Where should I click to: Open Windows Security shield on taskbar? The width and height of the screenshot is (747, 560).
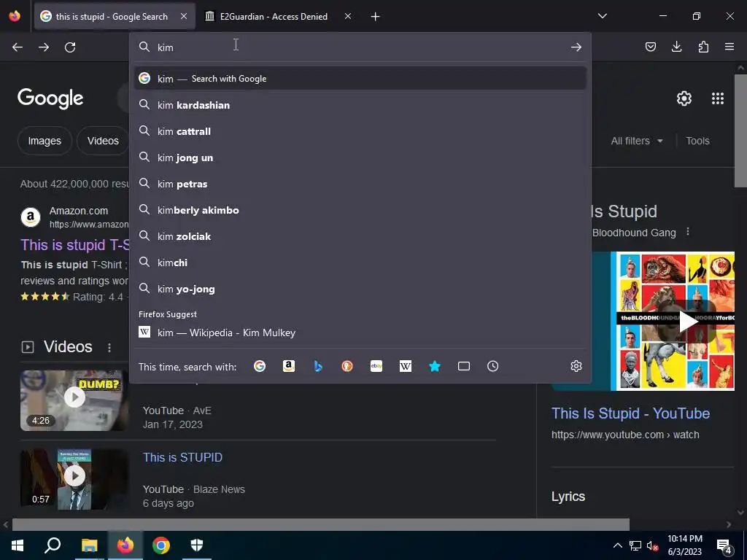pyautogui.click(x=197, y=545)
